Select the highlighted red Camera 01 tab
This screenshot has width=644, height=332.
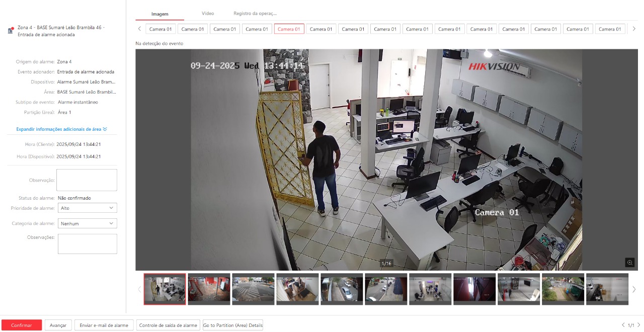pyautogui.click(x=289, y=29)
